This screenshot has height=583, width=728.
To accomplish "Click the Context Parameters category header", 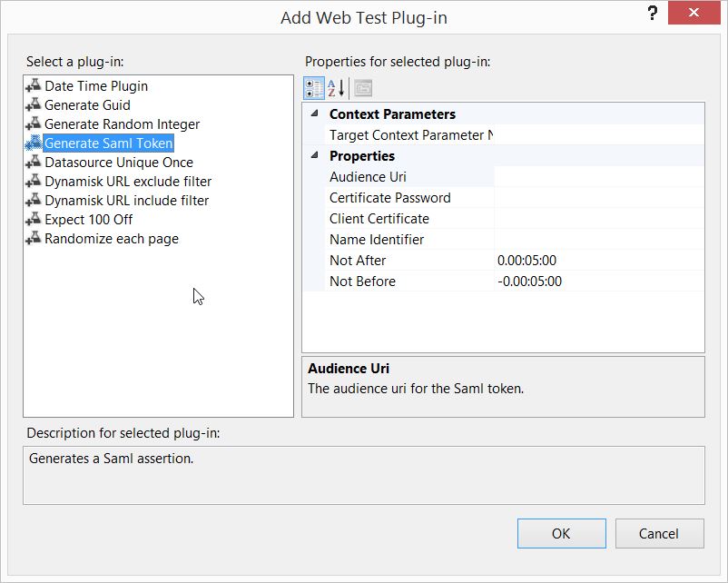I will (x=392, y=114).
